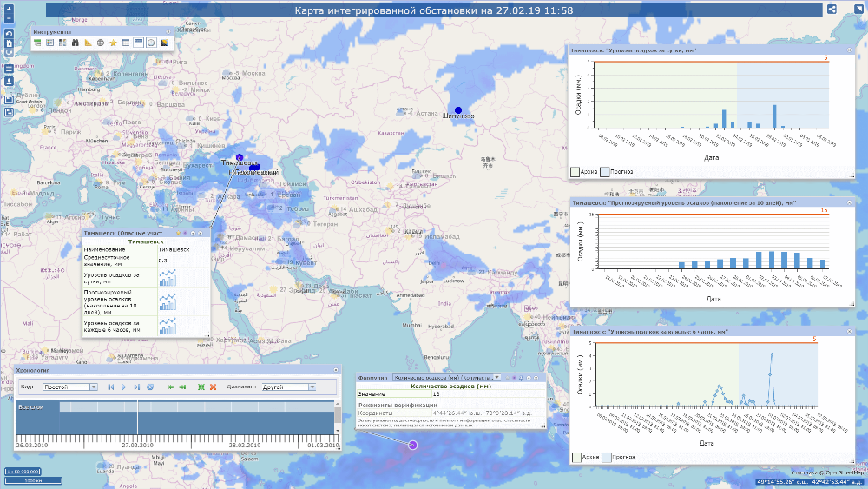Open the daily precipitation chart row
Image resolution: width=868 pixels, height=489 pixels.
[167, 277]
